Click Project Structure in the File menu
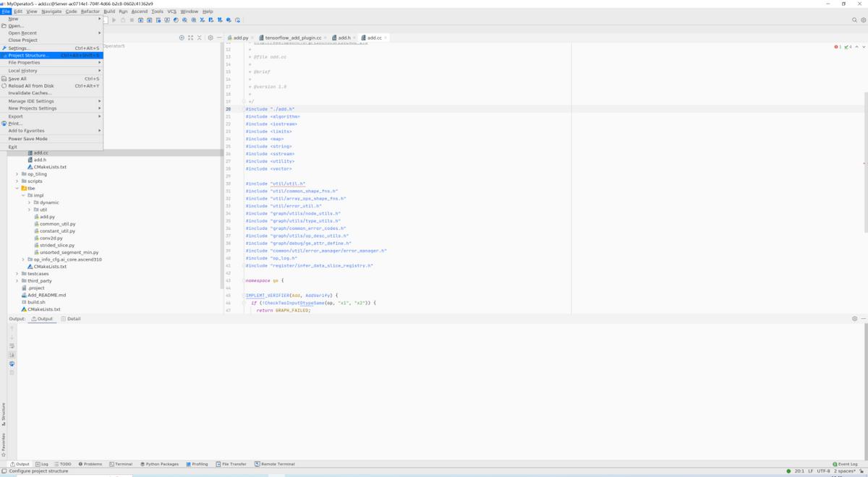The height and width of the screenshot is (477, 868). point(29,56)
